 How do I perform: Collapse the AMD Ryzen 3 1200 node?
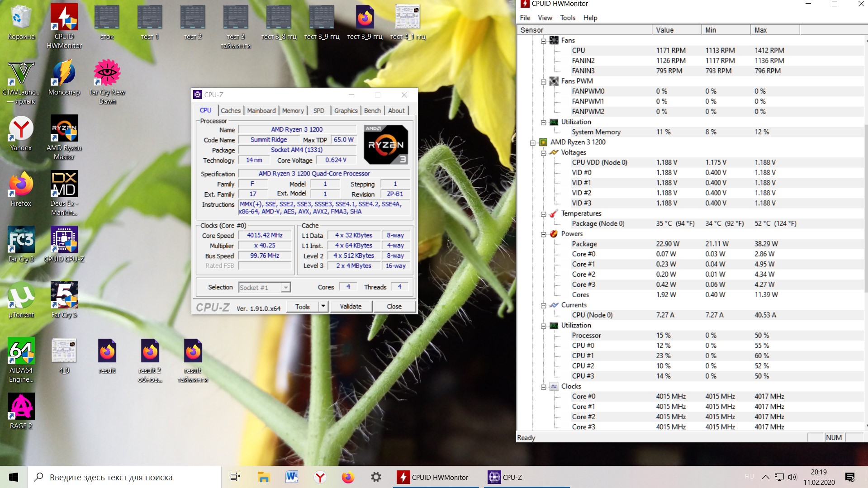click(533, 142)
